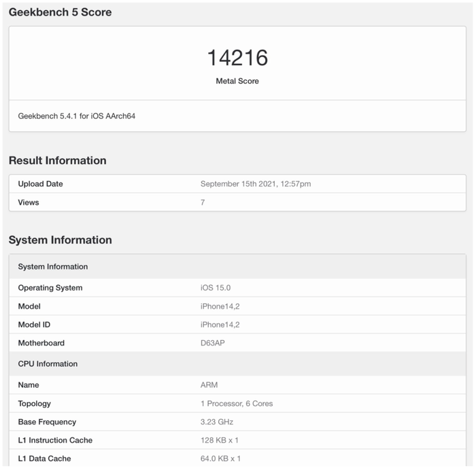Select the 64.0 KB x 1 value
The height and width of the screenshot is (470, 476).
(x=221, y=458)
